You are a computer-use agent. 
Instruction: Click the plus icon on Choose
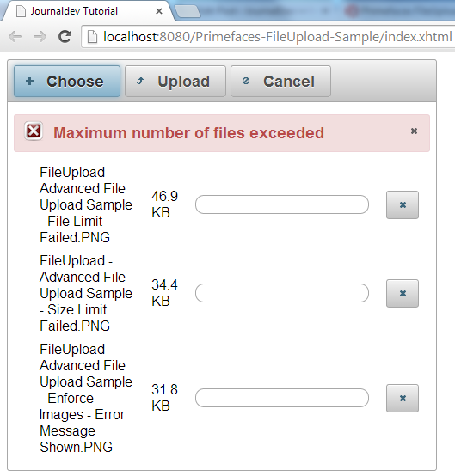30,81
